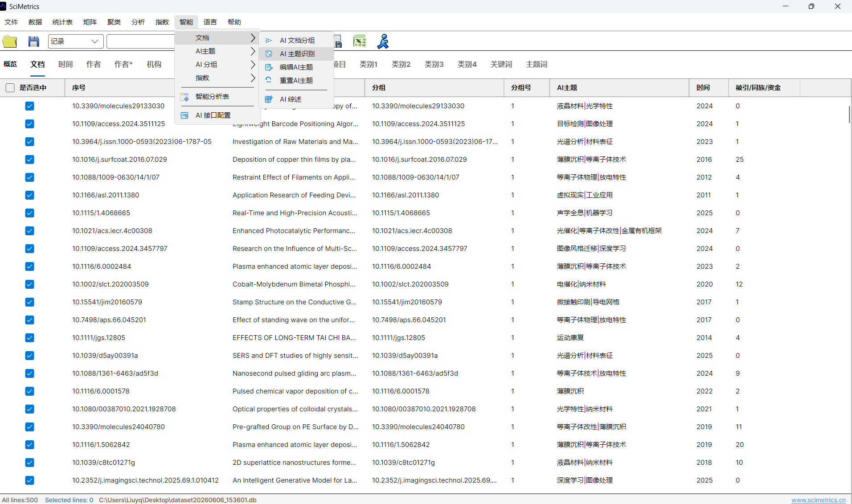Expand the AI主题 submenu
The image size is (852, 504).
[217, 51]
